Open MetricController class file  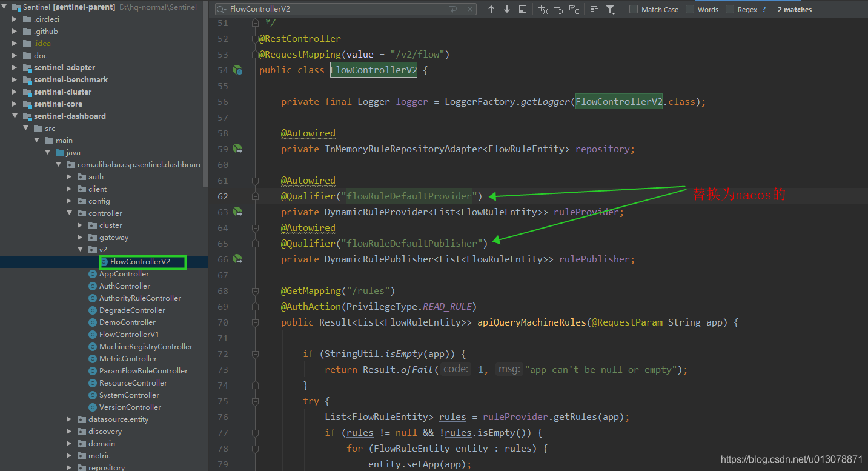128,359
